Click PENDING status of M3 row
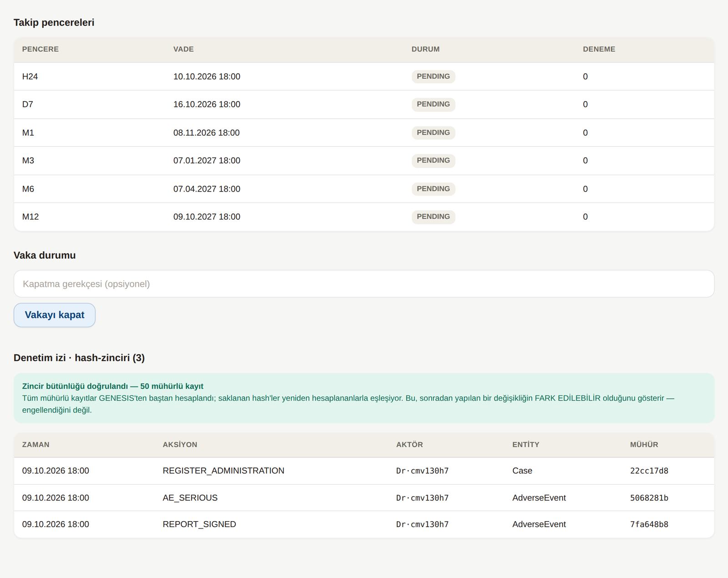The width and height of the screenshot is (728, 578). tap(433, 161)
